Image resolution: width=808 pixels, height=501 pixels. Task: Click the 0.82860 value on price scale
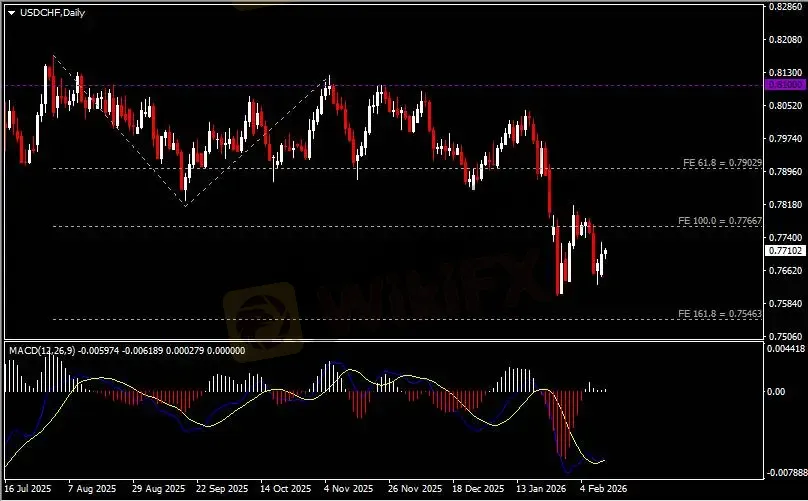tap(784, 6)
